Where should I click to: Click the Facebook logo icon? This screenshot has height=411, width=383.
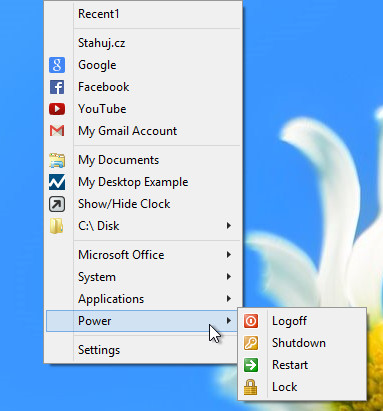point(57,87)
